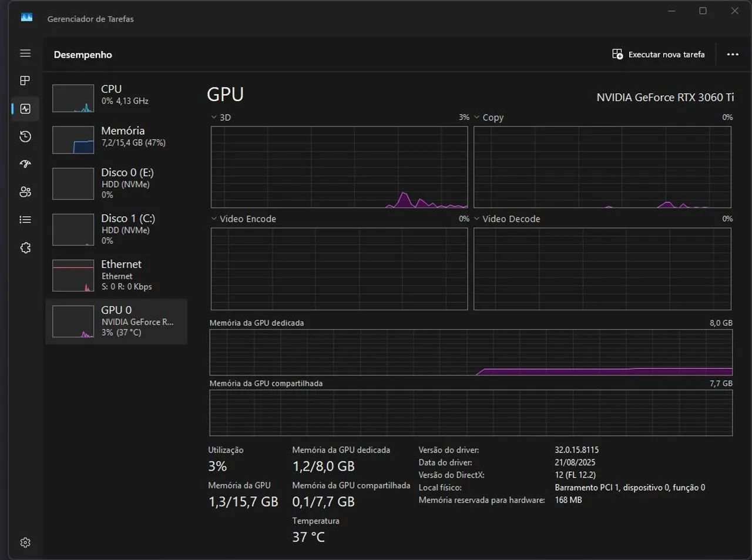Open the Details page list icon

point(25,220)
